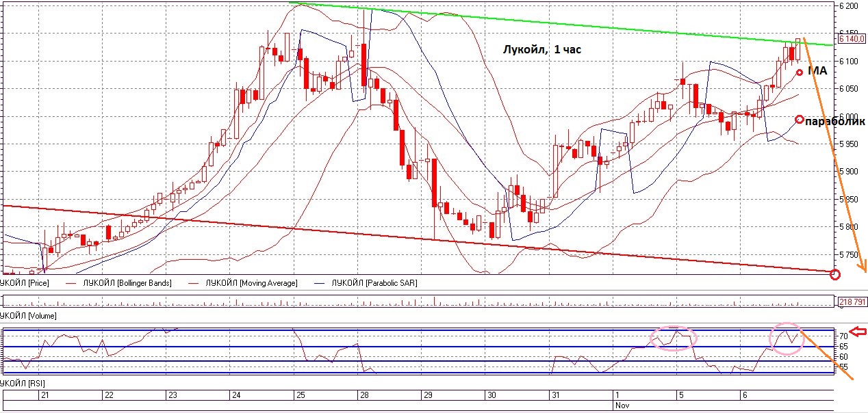Screen dimensions: 868x413
Task: Select the ЛУКОЙЛ [Bollinger Bands] legend entry
Action: pyautogui.click(x=127, y=282)
